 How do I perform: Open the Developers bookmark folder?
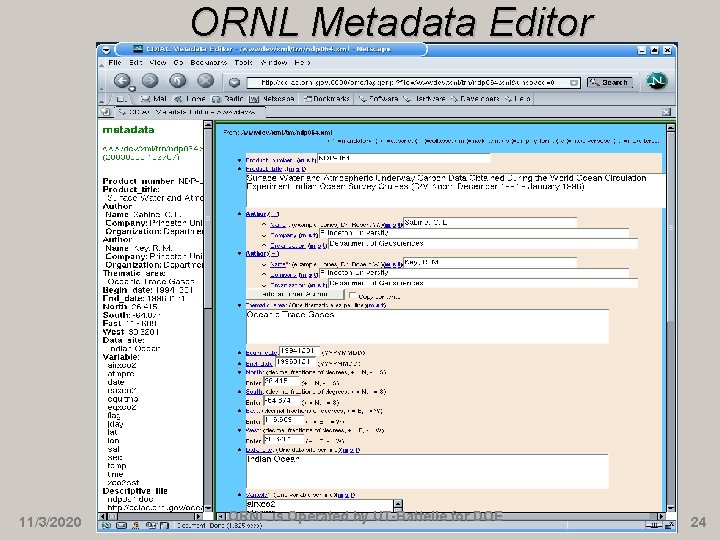(475, 99)
